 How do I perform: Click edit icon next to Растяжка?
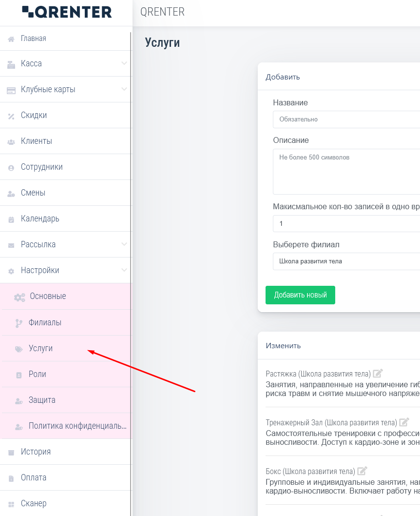point(378,374)
